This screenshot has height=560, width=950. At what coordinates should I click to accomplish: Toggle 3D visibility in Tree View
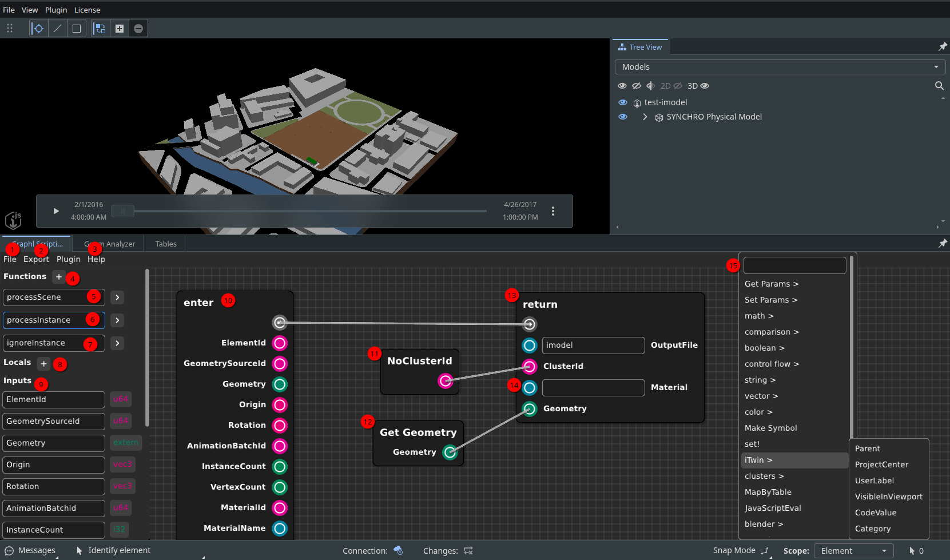tap(705, 85)
